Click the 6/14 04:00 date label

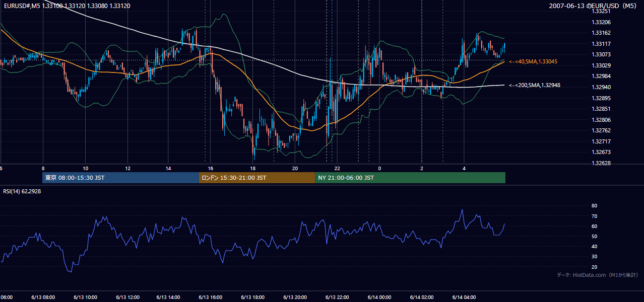coord(464,297)
